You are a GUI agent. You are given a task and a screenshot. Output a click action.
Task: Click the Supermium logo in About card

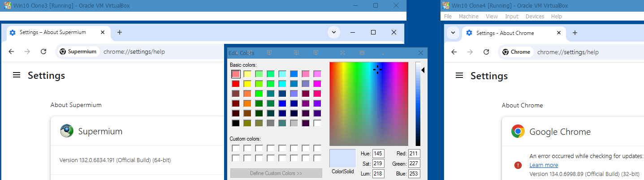point(67,131)
